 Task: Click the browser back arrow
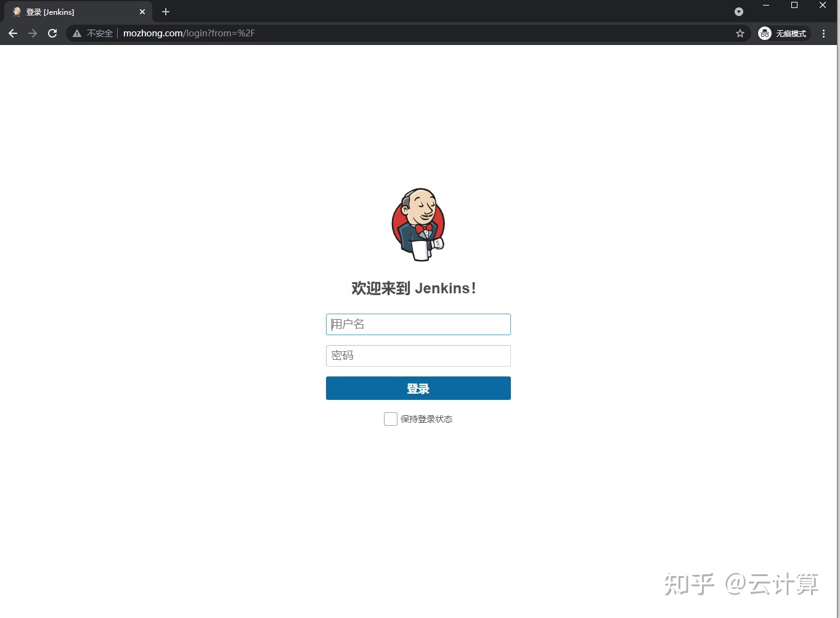(x=13, y=33)
